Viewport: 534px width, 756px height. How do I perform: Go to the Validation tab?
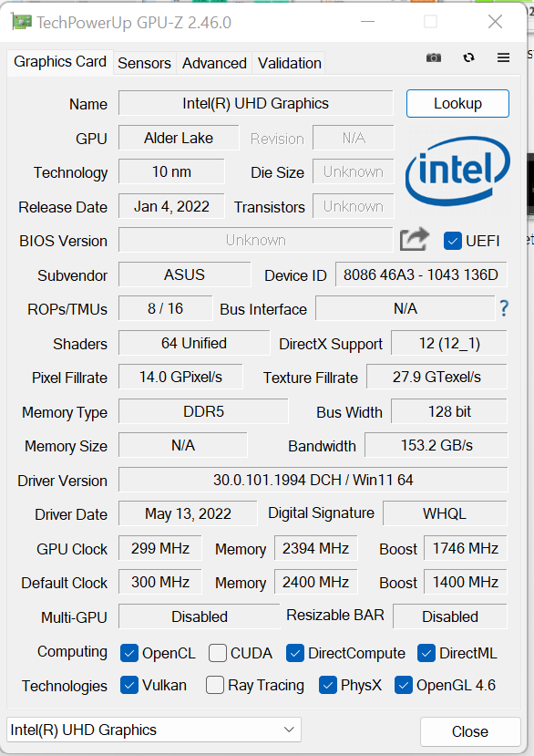pos(289,63)
